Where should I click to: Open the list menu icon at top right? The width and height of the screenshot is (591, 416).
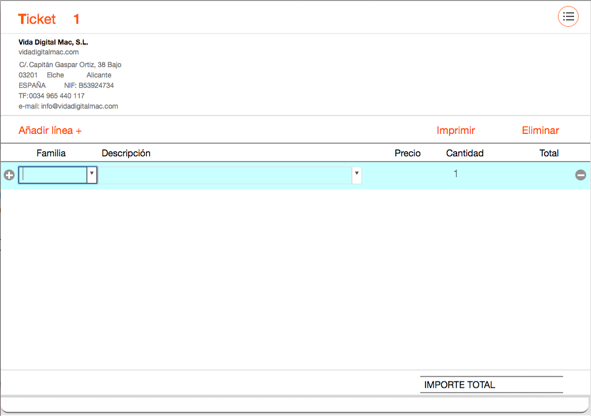(x=568, y=17)
